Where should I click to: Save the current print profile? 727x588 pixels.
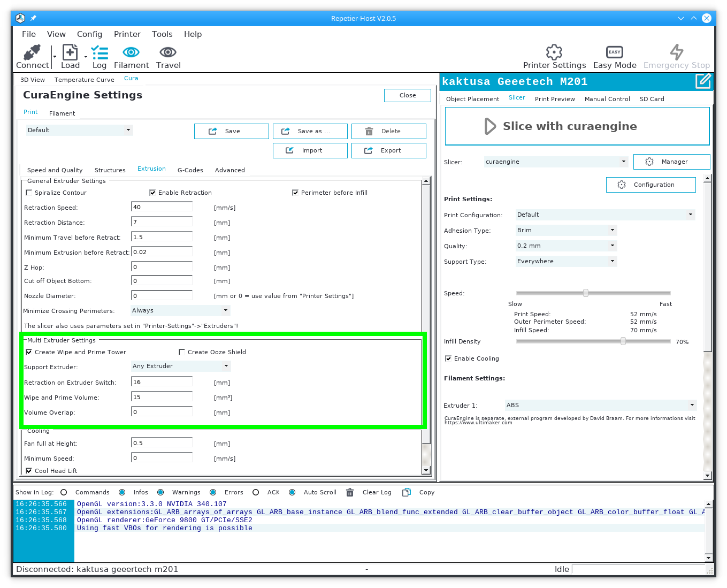tap(232, 131)
